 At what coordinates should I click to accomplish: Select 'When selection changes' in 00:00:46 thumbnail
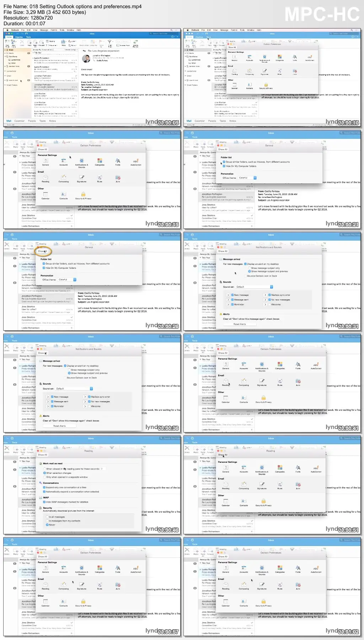(x=44, y=473)
